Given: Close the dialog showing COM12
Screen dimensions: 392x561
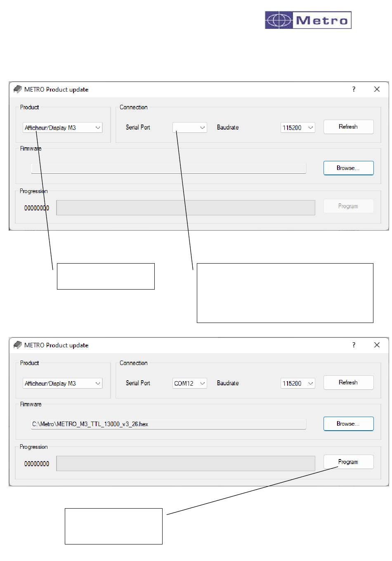Looking at the screenshot, I should click(x=377, y=345).
